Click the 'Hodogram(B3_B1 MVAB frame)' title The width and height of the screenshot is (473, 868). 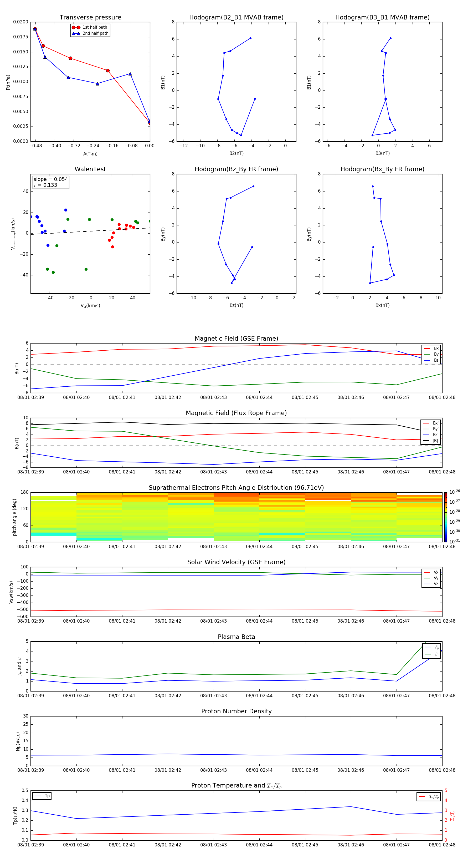point(382,18)
